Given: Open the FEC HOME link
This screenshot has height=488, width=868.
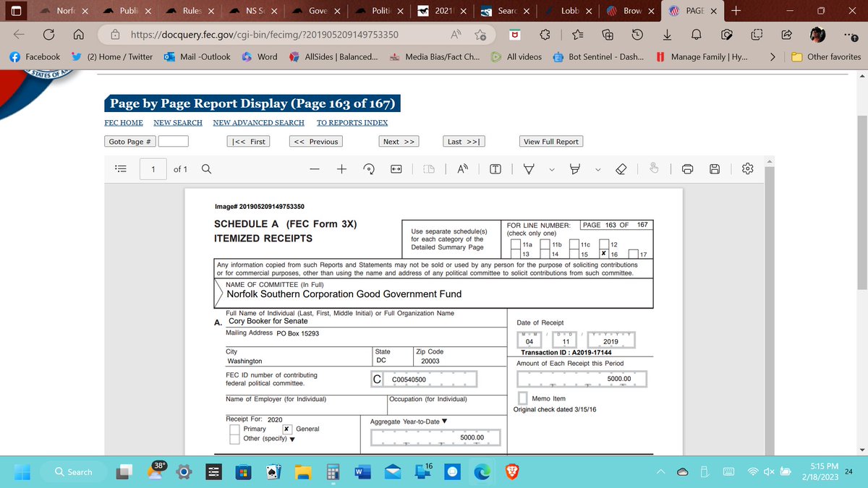Looking at the screenshot, I should coord(124,123).
